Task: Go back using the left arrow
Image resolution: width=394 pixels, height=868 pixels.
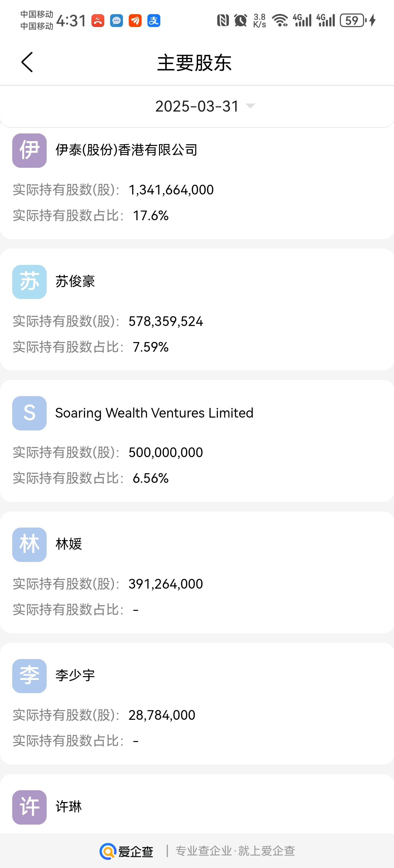Action: (27, 62)
